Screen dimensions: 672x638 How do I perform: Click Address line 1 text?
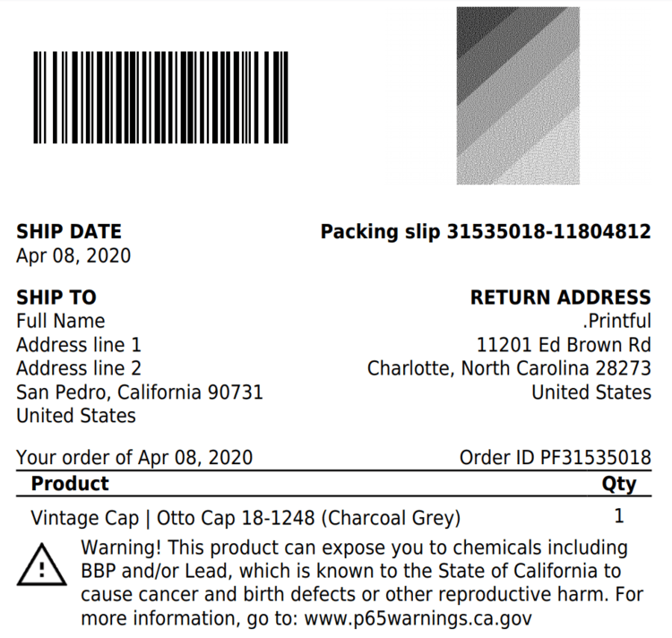point(79,344)
